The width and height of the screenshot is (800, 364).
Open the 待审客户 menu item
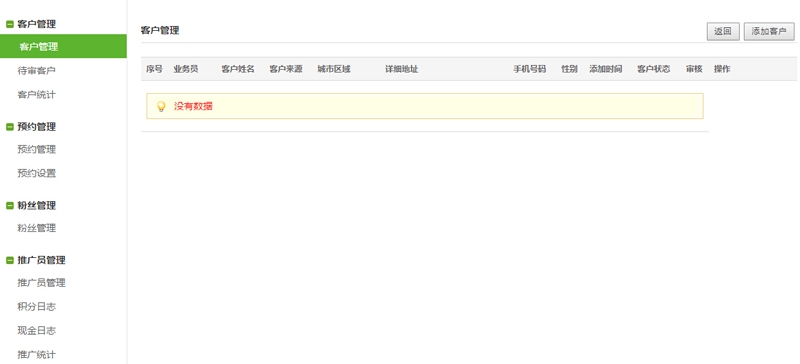point(36,70)
